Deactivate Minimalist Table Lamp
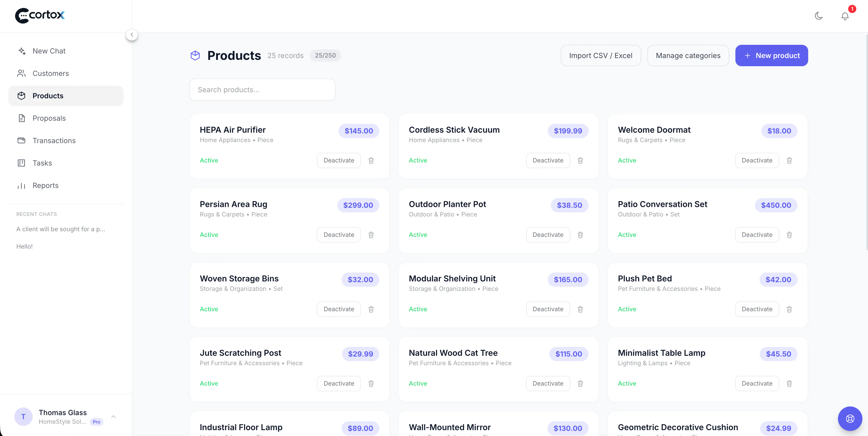The height and width of the screenshot is (436, 868). click(x=757, y=383)
